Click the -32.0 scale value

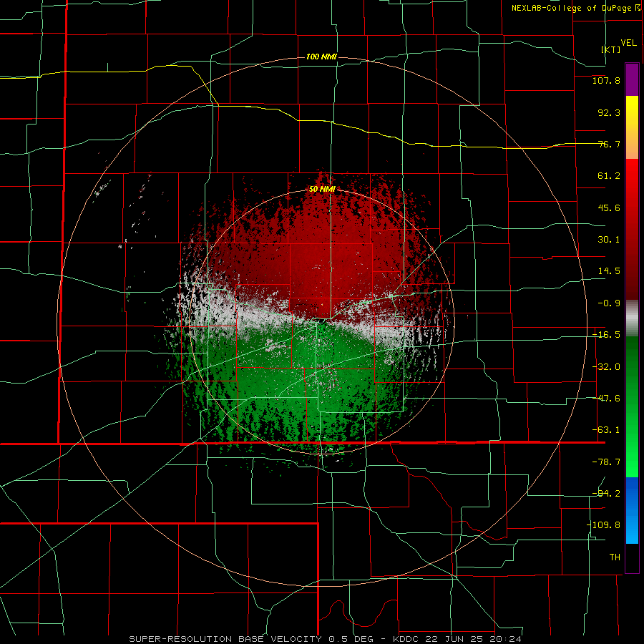606,367
